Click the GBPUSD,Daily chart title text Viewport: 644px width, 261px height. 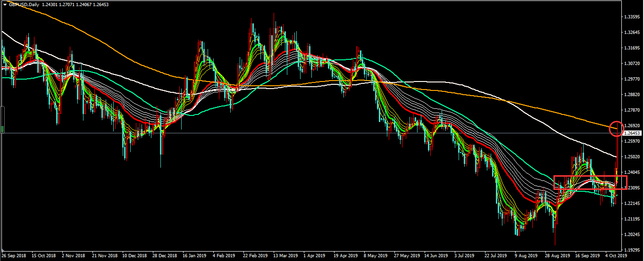click(x=24, y=4)
